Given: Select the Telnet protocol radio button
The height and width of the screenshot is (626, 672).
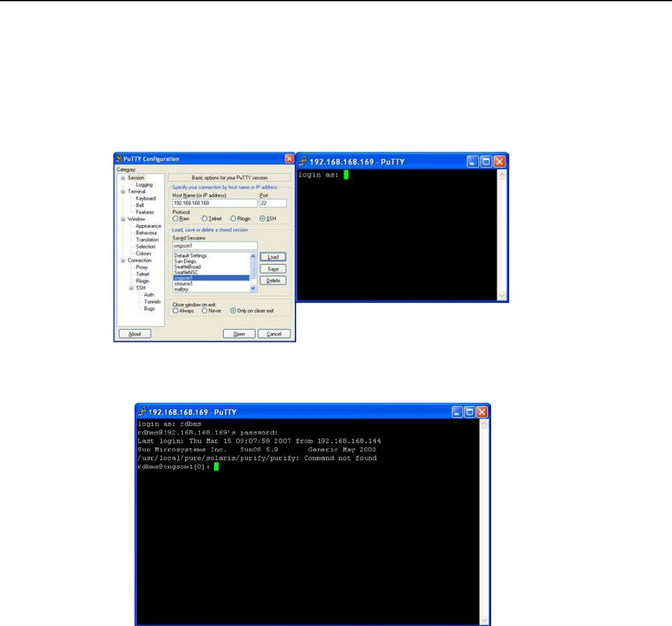Looking at the screenshot, I should [205, 219].
